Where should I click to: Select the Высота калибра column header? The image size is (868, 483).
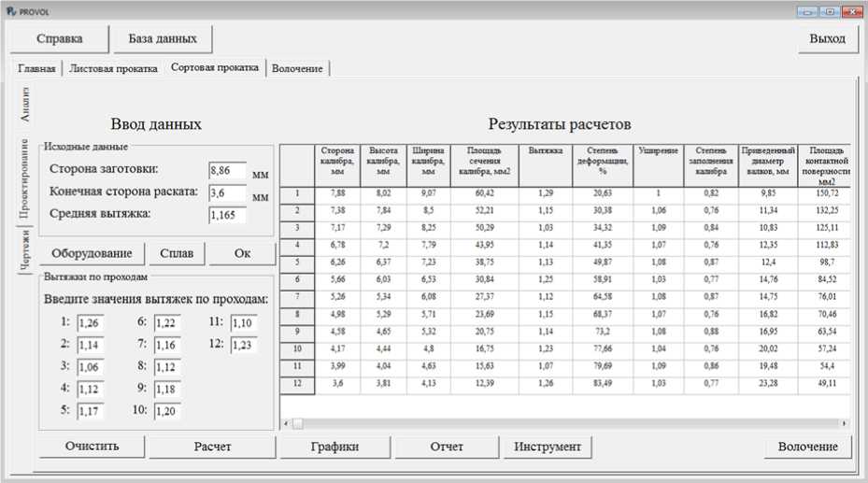383,165
